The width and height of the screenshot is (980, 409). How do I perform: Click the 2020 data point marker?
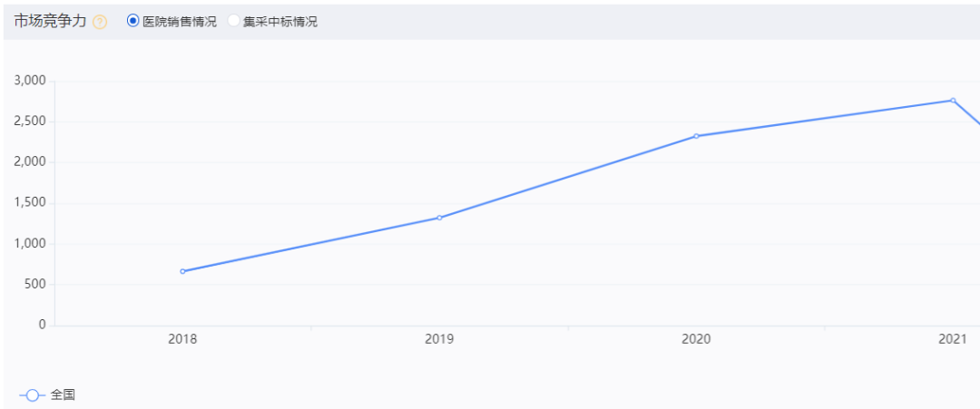(x=696, y=136)
